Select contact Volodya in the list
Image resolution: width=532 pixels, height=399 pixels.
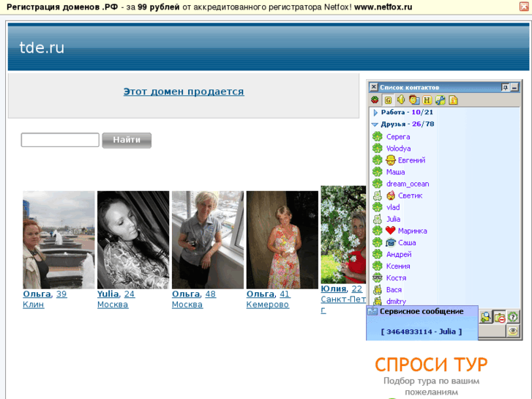click(x=398, y=149)
